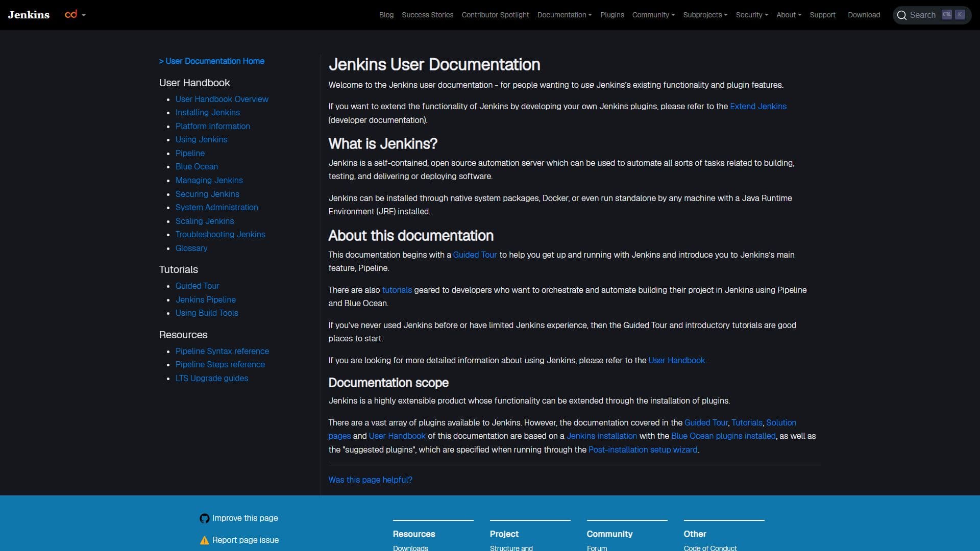Open Guided Tour in sidebar Tutorials
Image resolution: width=980 pixels, height=551 pixels.
197,286
